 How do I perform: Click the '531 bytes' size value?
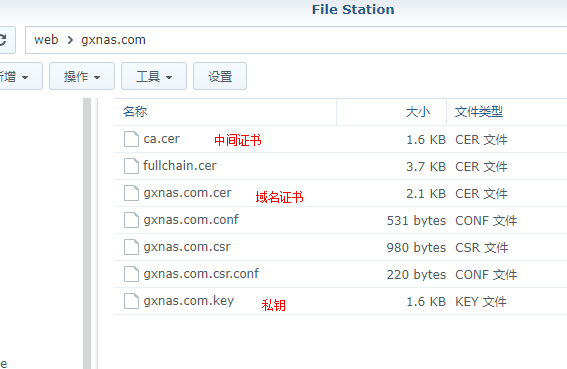click(416, 221)
